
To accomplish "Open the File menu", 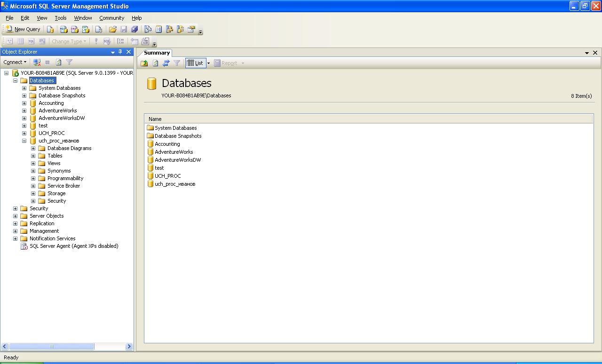I will 9,18.
